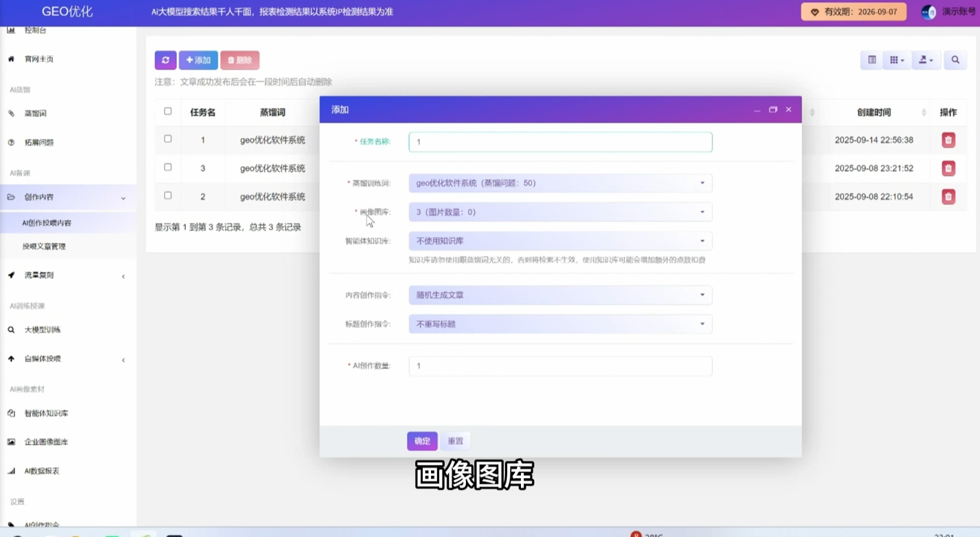This screenshot has height=537, width=980.
Task: Delete the first task using its trash icon
Action: (x=948, y=140)
